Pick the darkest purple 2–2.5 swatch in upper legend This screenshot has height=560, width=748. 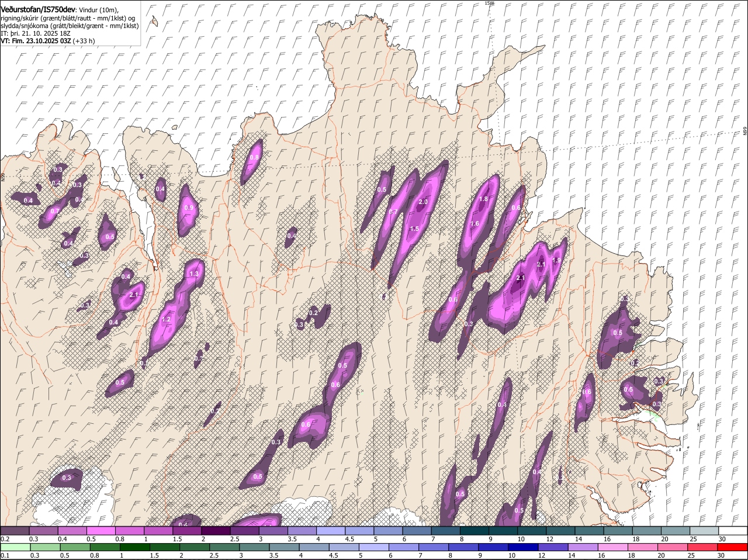click(x=216, y=531)
